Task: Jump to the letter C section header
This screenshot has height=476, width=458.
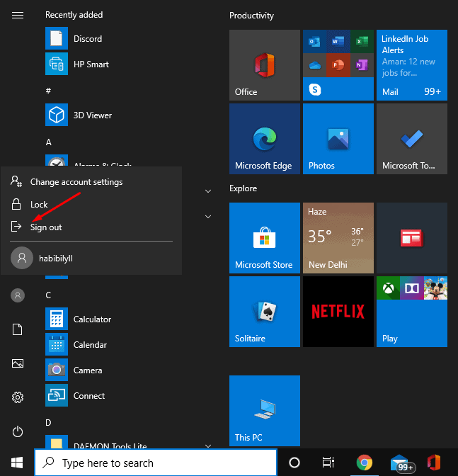Action: (x=48, y=295)
